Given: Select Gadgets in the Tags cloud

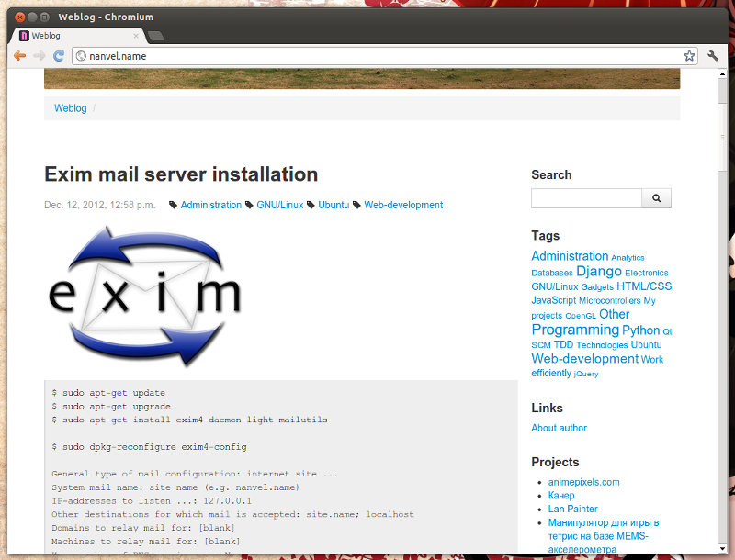Looking at the screenshot, I should pyautogui.click(x=597, y=287).
